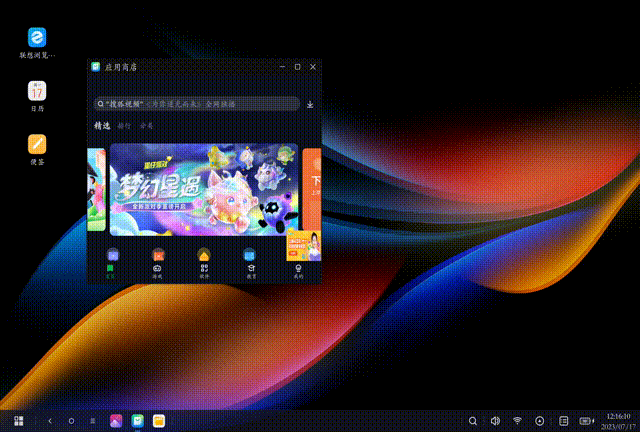Minimize the App Store window
Image resolution: width=640 pixels, height=432 pixels.
(282, 67)
